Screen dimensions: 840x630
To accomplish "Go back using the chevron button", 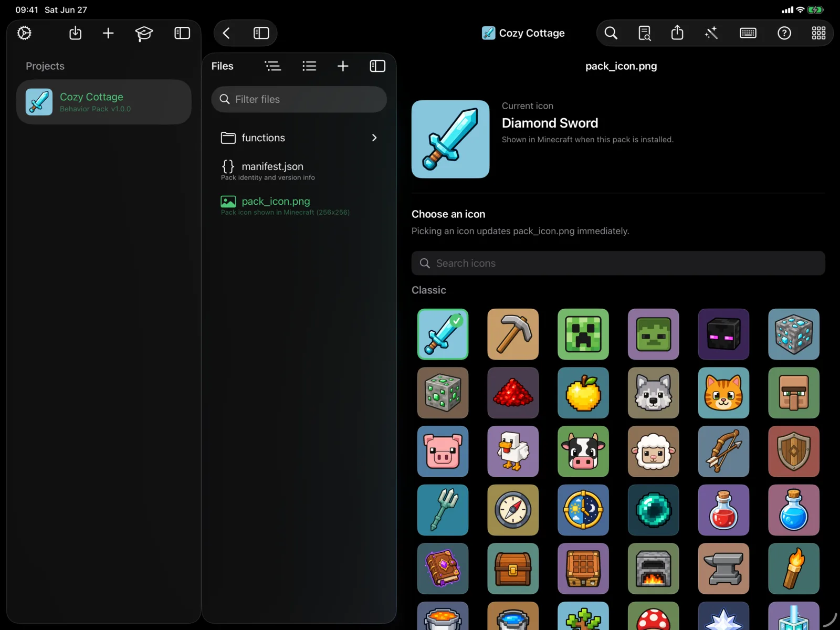I will tap(226, 33).
